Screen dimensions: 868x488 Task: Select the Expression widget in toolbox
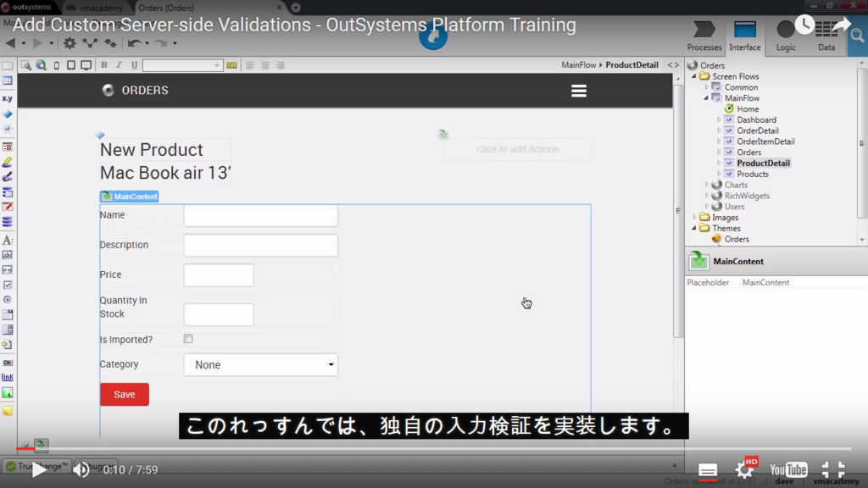(7, 98)
